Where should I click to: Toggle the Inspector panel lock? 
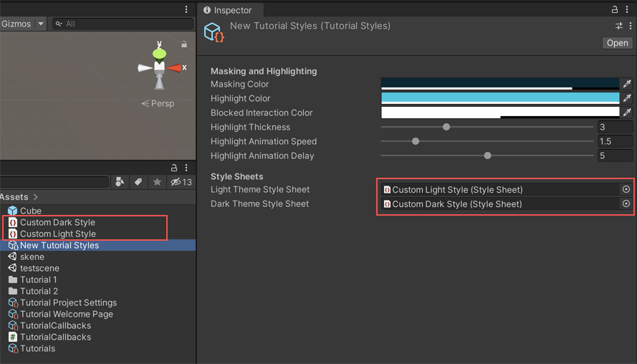coord(615,10)
